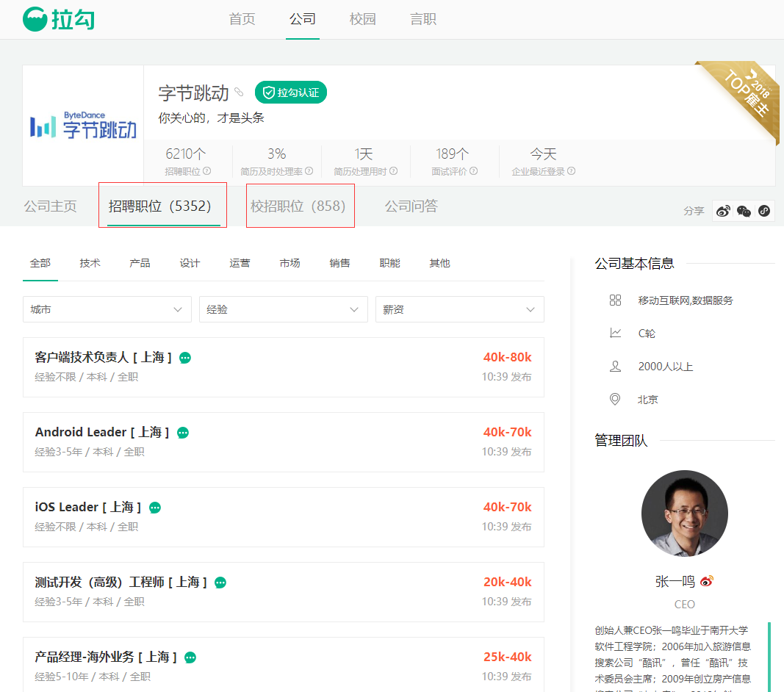Filter jobs by 其他
Screen dimensions: 784x692
pyautogui.click(x=440, y=263)
